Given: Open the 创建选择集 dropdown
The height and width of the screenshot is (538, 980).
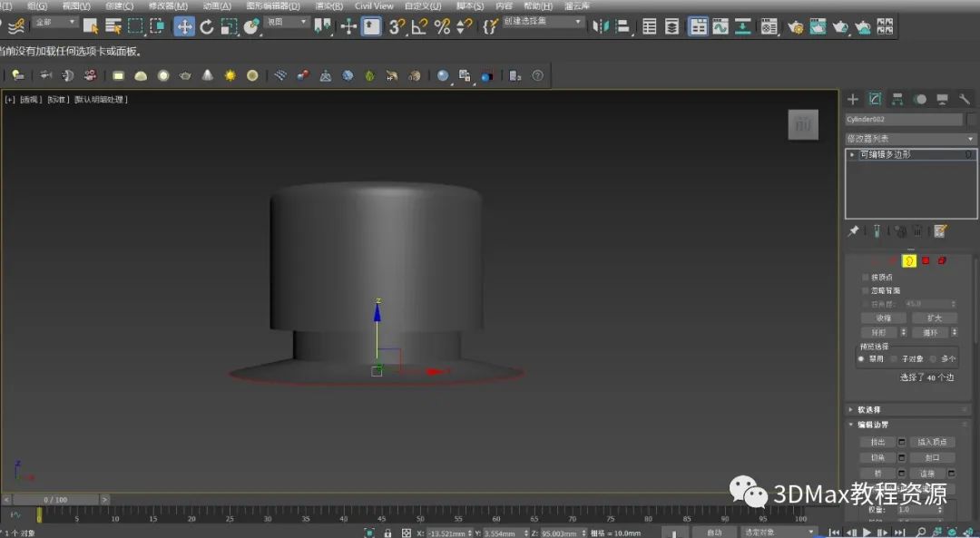Looking at the screenshot, I should point(544,22).
